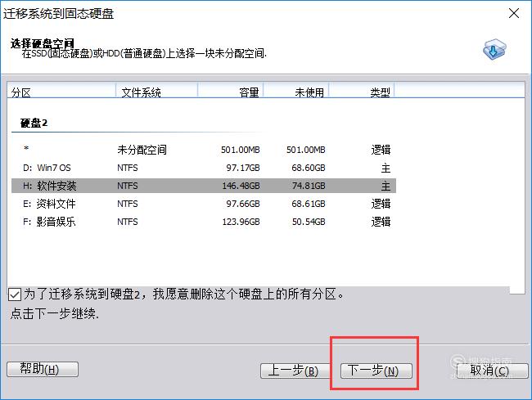
Task: Select the D: Win7 OS partition
Action: tap(204, 168)
